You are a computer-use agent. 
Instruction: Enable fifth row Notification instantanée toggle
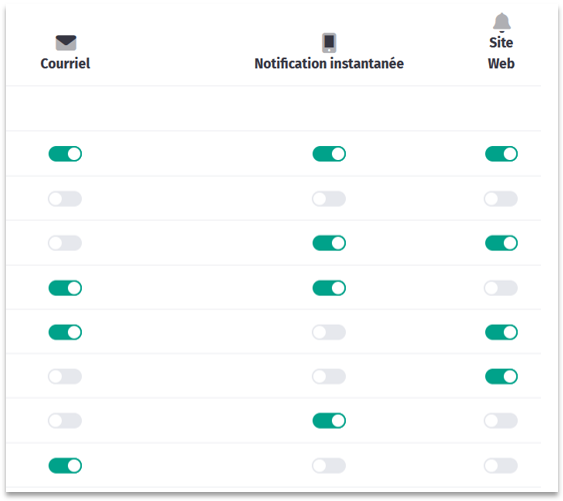pyautogui.click(x=329, y=332)
